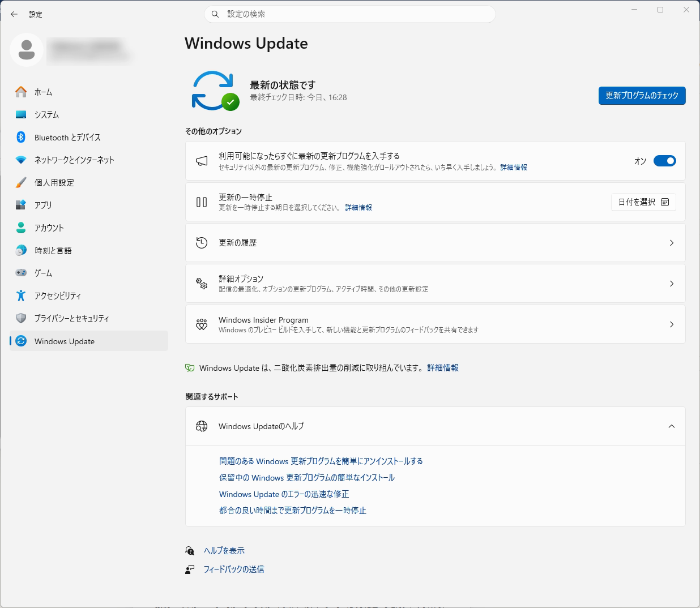Click the history clock icon
This screenshot has width=700, height=608.
coord(202,243)
